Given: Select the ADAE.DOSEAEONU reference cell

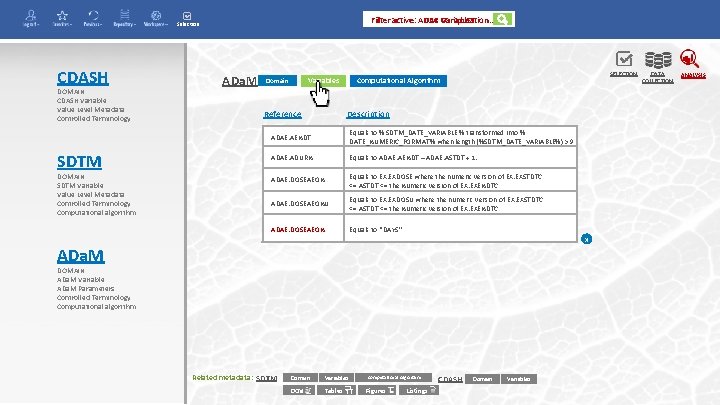Looking at the screenshot, I should 303,203.
